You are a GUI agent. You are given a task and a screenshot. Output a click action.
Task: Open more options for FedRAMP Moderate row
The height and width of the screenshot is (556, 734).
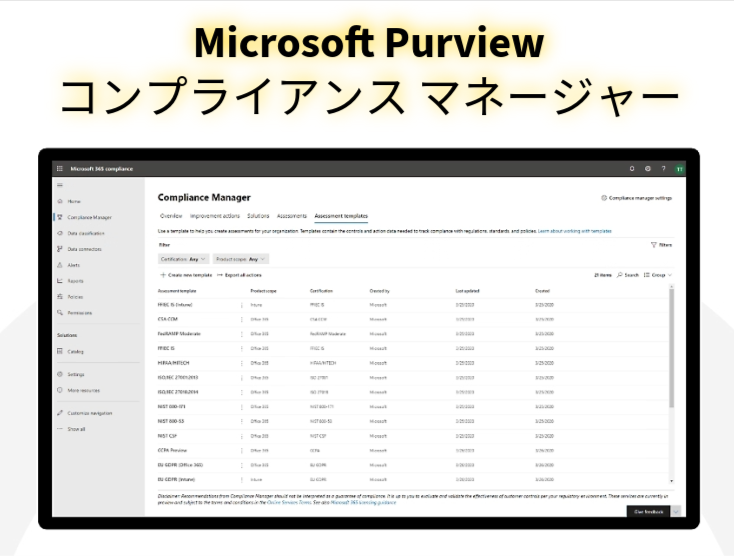[242, 334]
